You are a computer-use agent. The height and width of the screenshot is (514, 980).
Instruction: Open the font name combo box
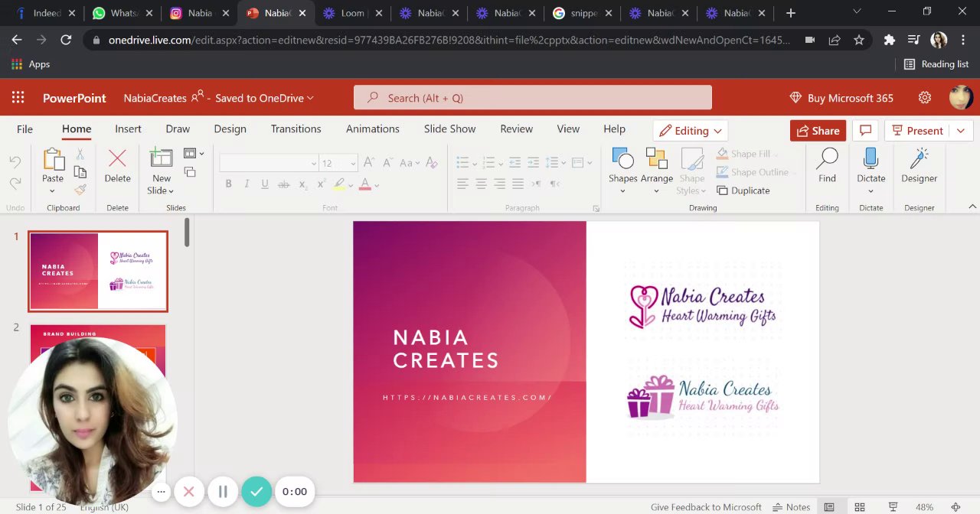(x=269, y=163)
